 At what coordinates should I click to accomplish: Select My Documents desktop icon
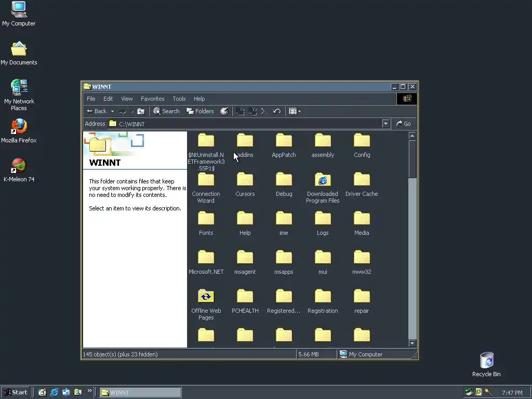tap(19, 54)
